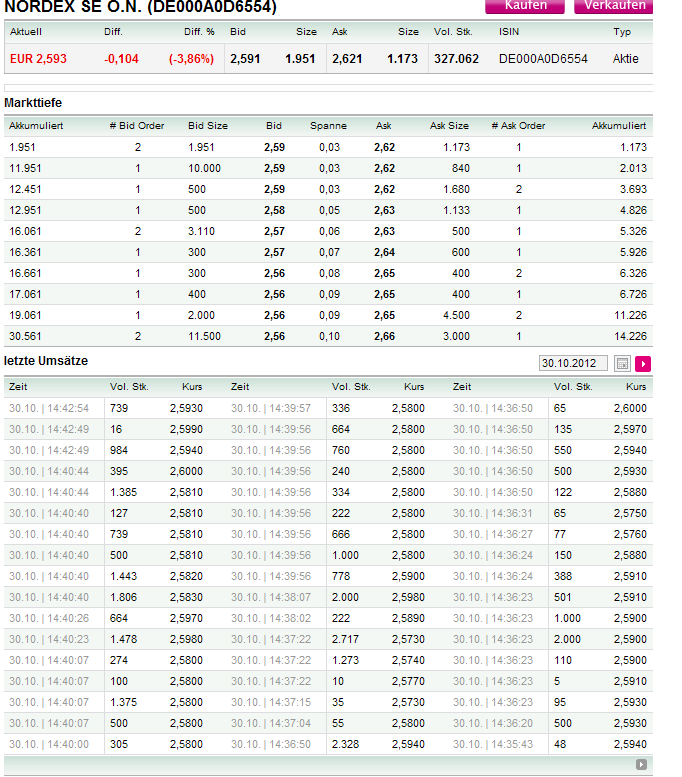Click the Ask price 2,66
682x777 pixels.
click(385, 336)
